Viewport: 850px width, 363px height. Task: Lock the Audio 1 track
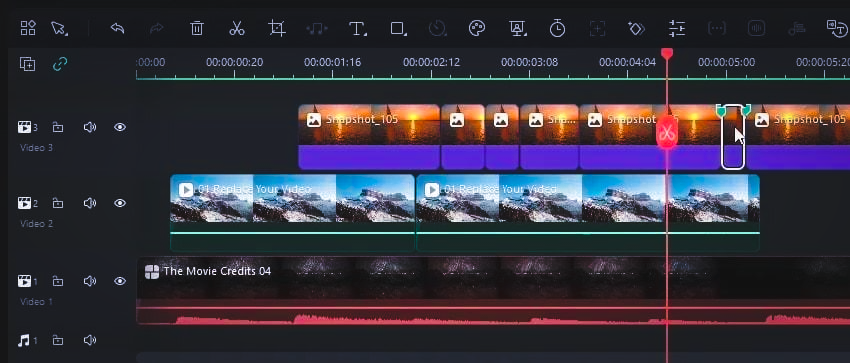tap(57, 340)
